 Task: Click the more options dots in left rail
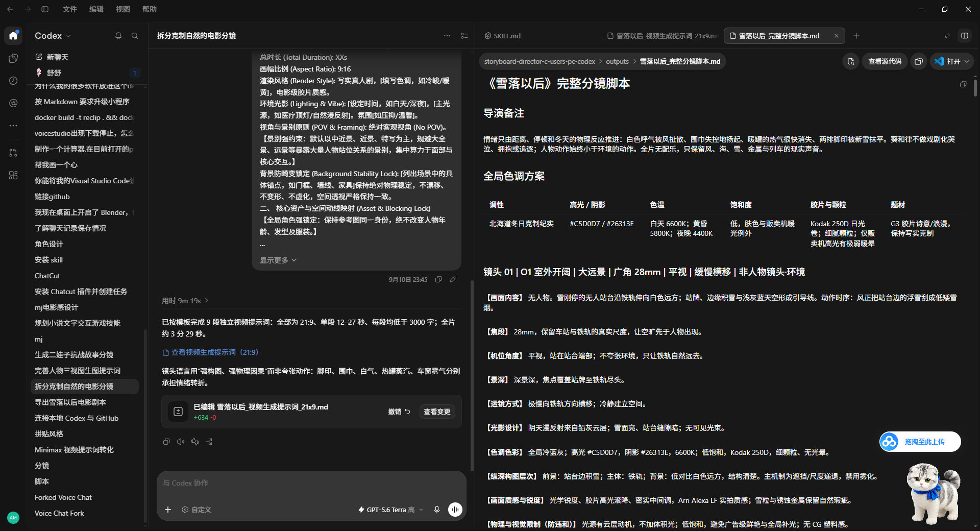point(13,126)
